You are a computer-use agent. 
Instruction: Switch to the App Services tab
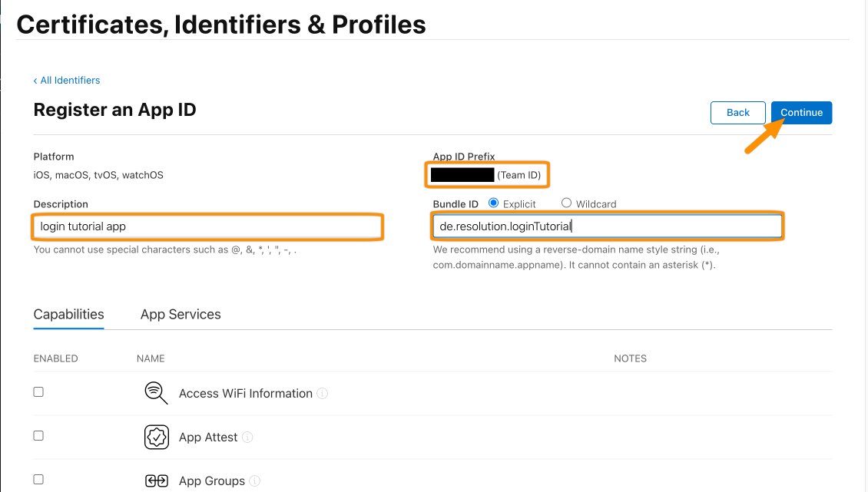(x=181, y=315)
